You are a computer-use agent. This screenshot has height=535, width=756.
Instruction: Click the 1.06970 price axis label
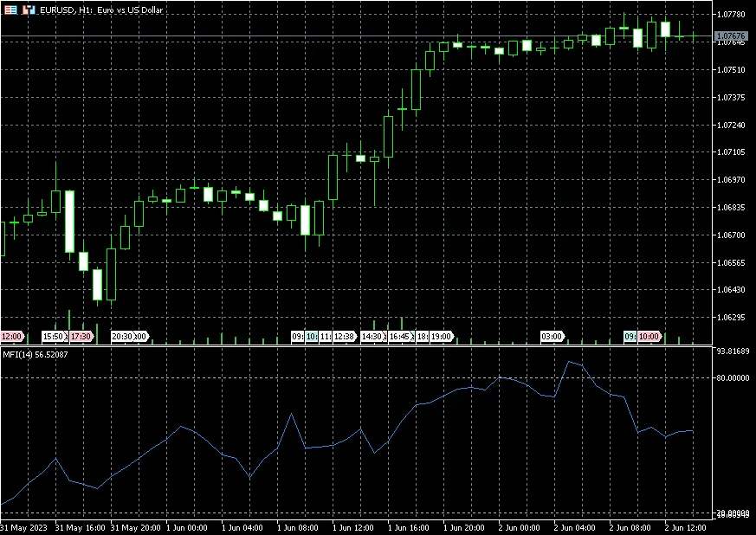tap(731, 180)
